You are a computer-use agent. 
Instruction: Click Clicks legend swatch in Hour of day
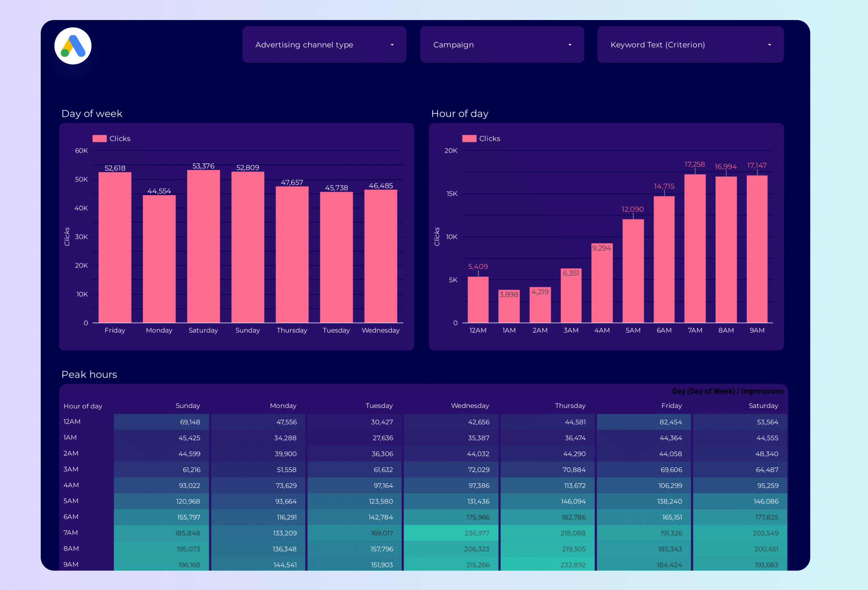pos(469,139)
